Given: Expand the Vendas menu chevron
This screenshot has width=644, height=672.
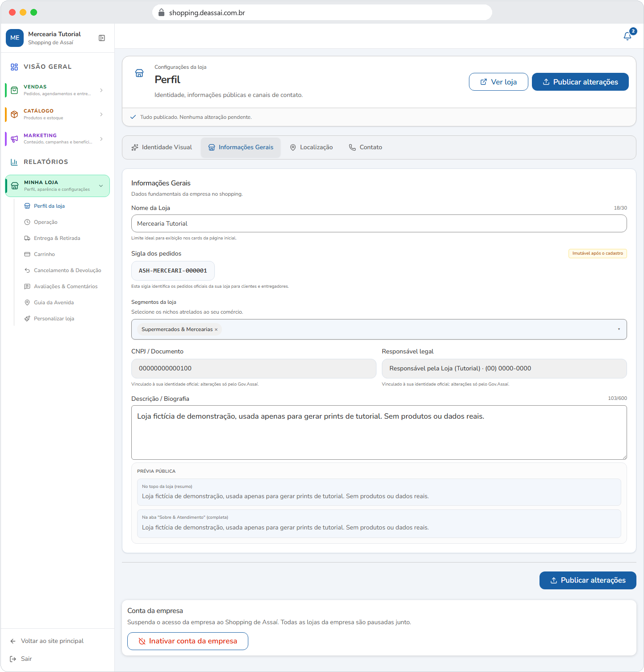Looking at the screenshot, I should point(101,90).
